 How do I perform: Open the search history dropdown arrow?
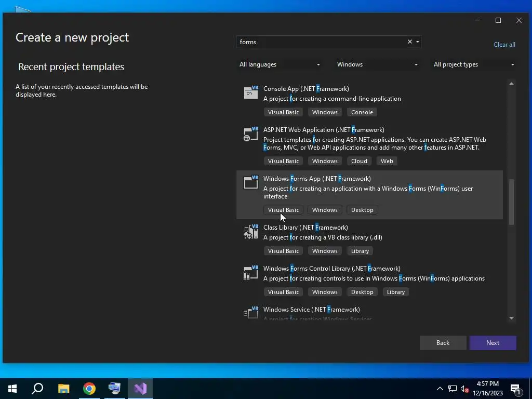coord(418,42)
